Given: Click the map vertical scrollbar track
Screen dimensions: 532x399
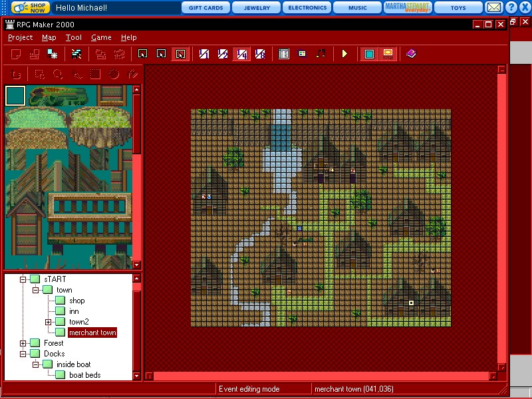Looking at the screenshot, I should coord(502,219).
